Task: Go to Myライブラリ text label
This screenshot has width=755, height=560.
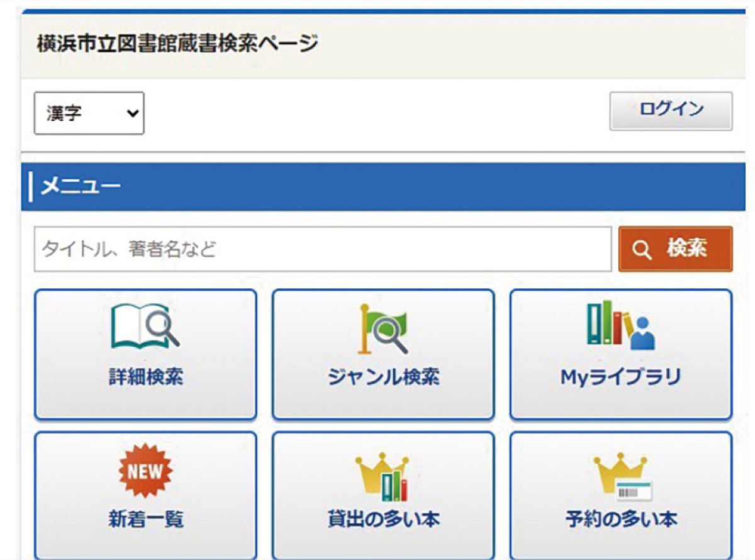Action: click(620, 377)
